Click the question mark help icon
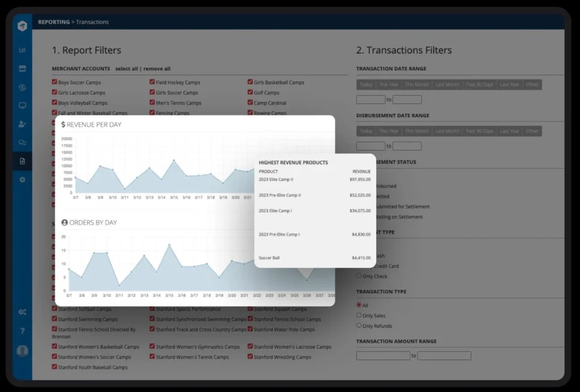580x392 pixels. (22, 331)
